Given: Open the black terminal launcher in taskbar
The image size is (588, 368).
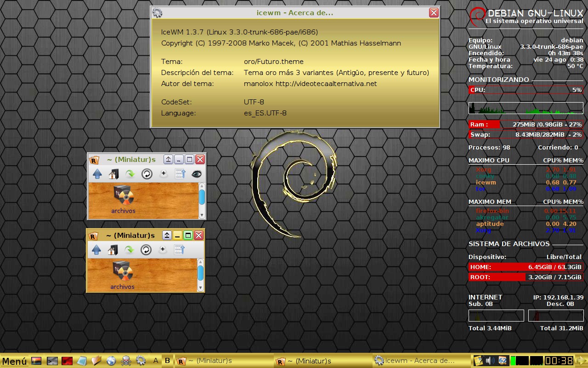Looking at the screenshot, I should [52, 361].
